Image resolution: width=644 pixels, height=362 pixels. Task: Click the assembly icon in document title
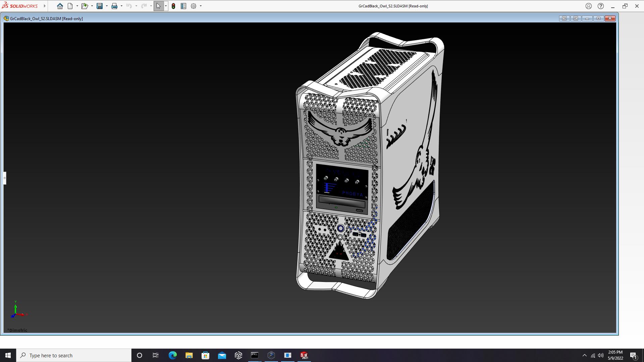[6, 18]
